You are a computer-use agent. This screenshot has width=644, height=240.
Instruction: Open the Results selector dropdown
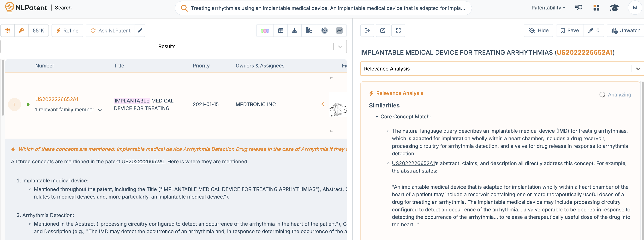click(340, 47)
